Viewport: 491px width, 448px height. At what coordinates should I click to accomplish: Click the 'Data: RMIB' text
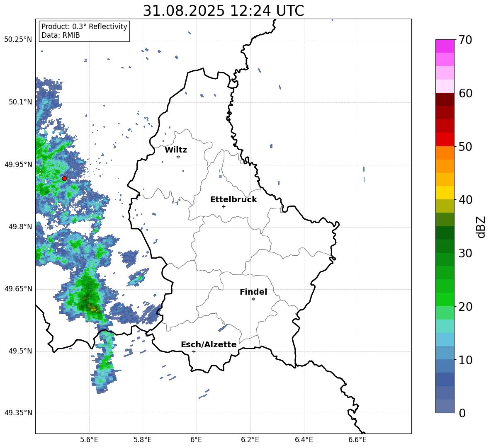pos(61,35)
